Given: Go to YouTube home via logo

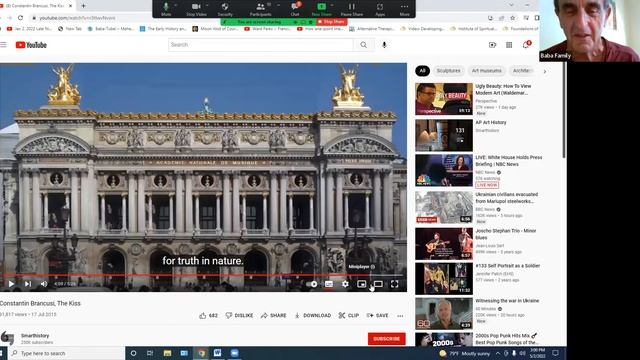Looking at the screenshot, I should coord(31,45).
